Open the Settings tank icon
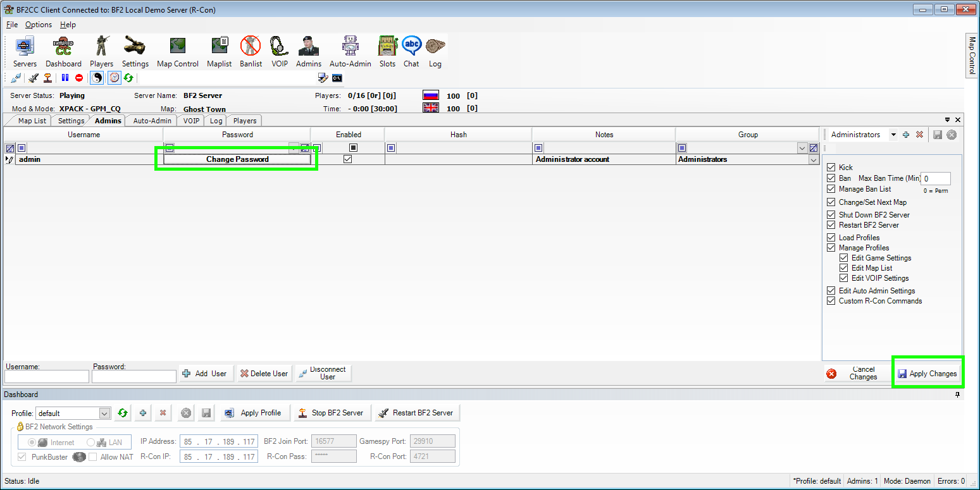 (x=135, y=52)
